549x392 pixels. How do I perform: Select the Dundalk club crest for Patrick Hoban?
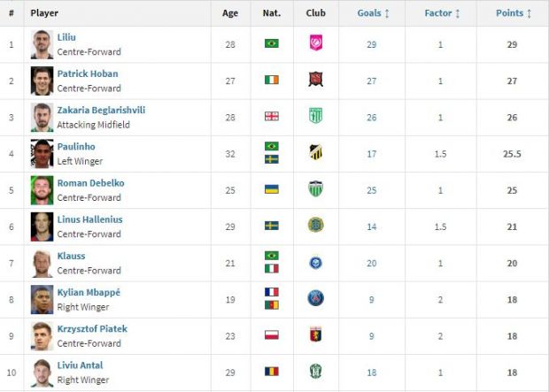(315, 80)
